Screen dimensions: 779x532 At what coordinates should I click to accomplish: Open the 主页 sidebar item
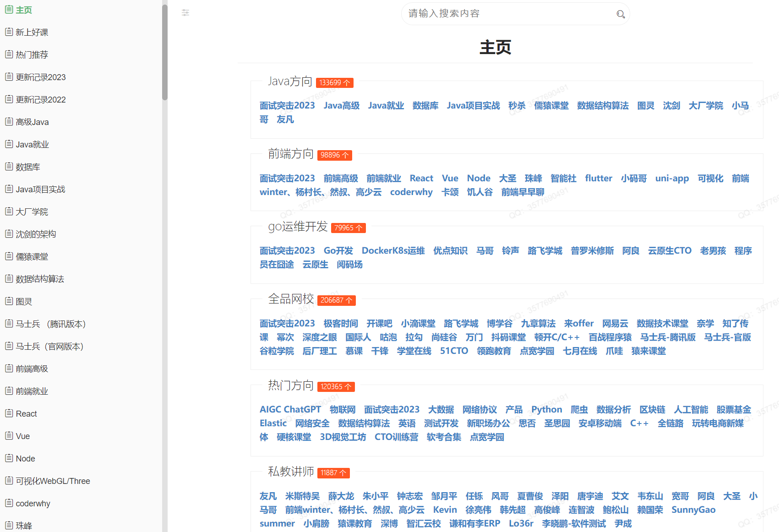click(x=24, y=10)
